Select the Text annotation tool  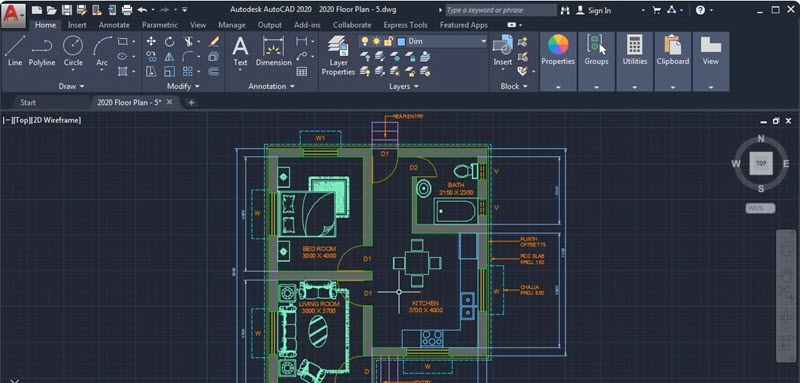click(x=240, y=51)
